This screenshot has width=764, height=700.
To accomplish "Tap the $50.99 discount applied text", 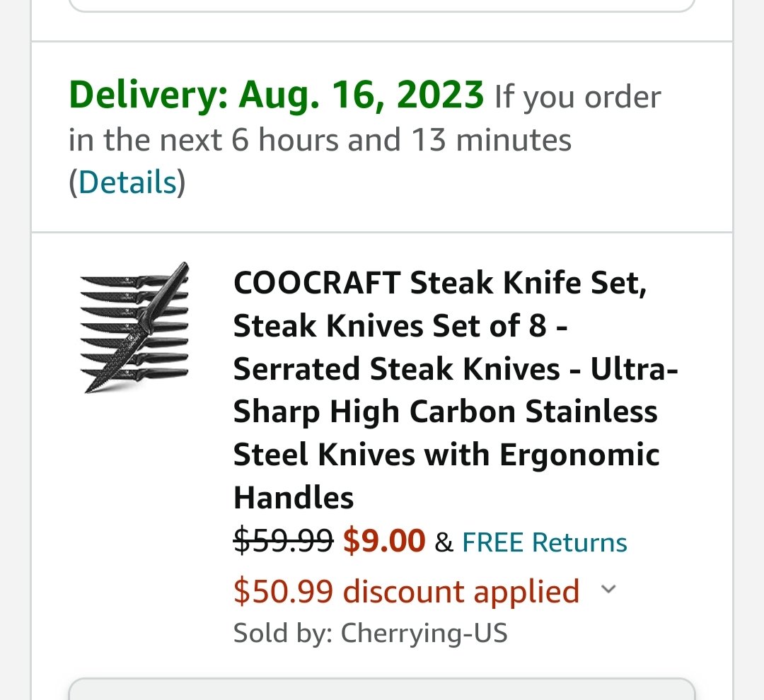I will click(406, 591).
